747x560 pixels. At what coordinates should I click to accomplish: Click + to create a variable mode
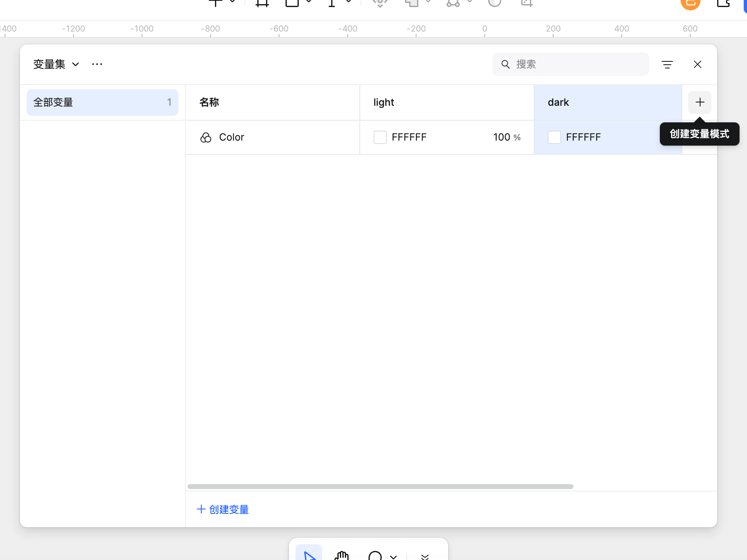(x=700, y=102)
